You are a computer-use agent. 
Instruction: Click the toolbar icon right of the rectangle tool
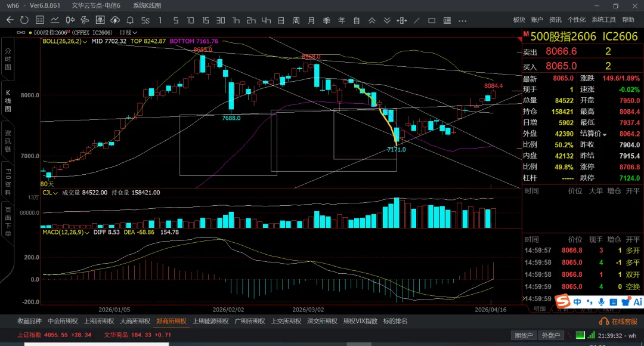pos(447,20)
